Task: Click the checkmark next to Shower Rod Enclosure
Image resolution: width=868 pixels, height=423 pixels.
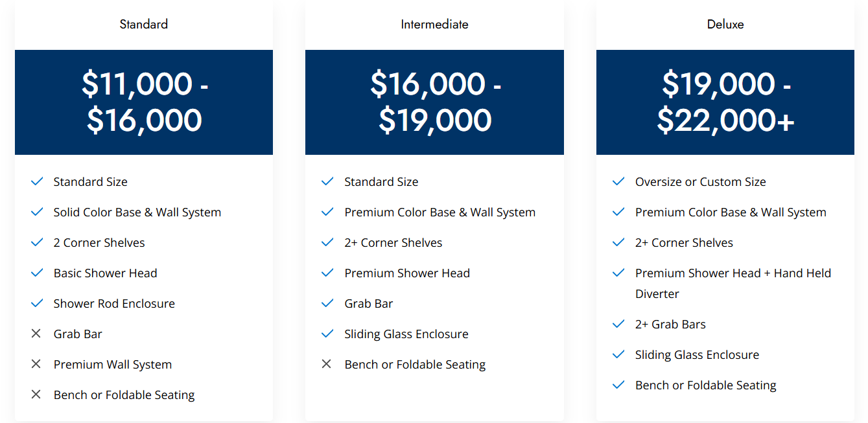Action: (37, 303)
